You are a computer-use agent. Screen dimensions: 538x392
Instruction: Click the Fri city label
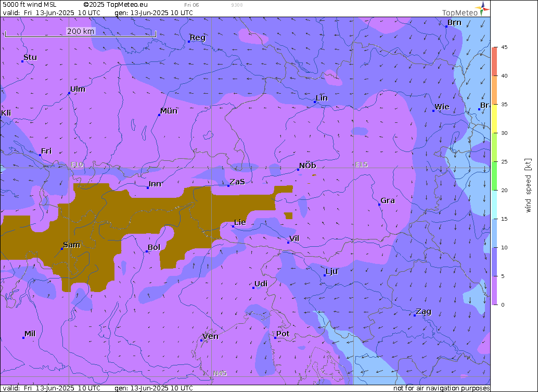(46, 151)
